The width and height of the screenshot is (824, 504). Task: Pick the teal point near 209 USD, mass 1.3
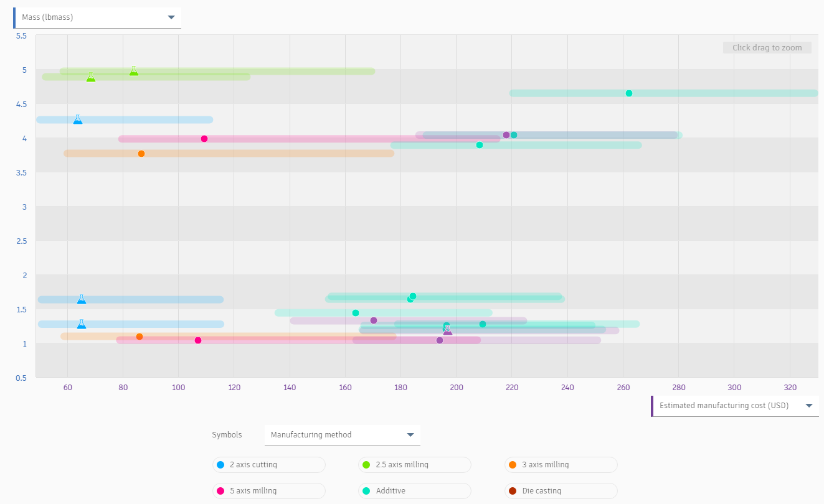(x=483, y=324)
